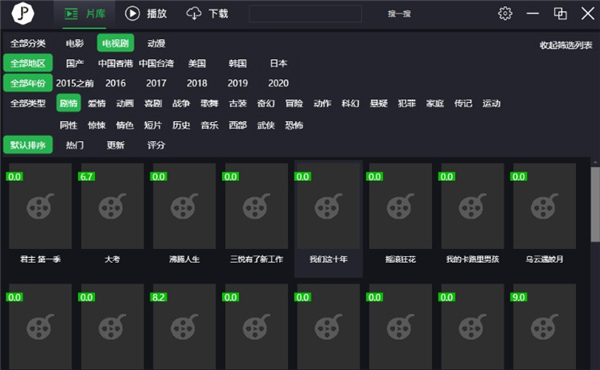Open the settings gear

505,13
